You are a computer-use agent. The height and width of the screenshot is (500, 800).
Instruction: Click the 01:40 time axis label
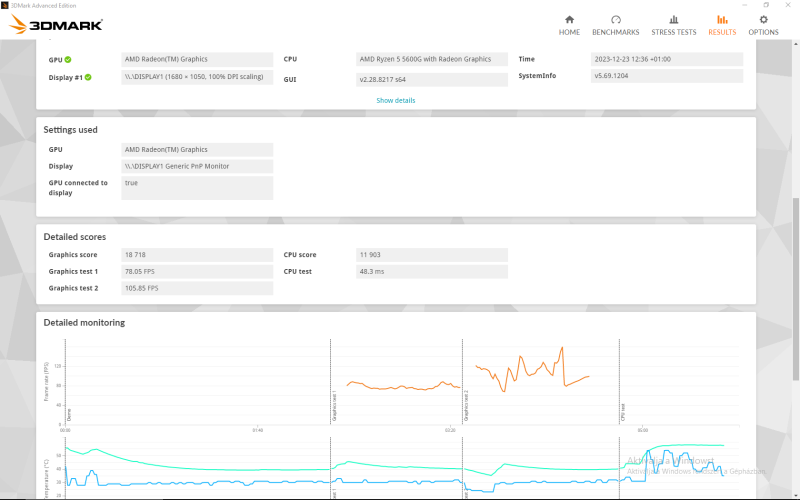(258, 430)
